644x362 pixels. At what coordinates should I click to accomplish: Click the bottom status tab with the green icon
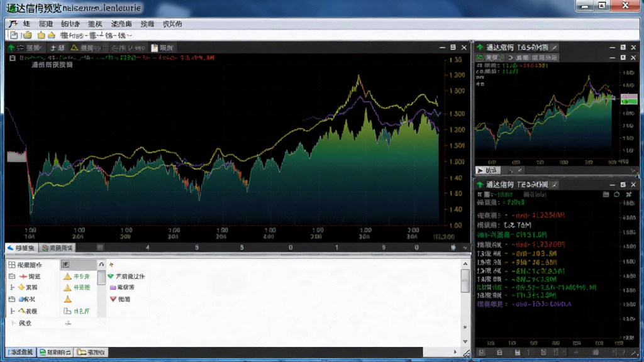[x=55, y=352]
